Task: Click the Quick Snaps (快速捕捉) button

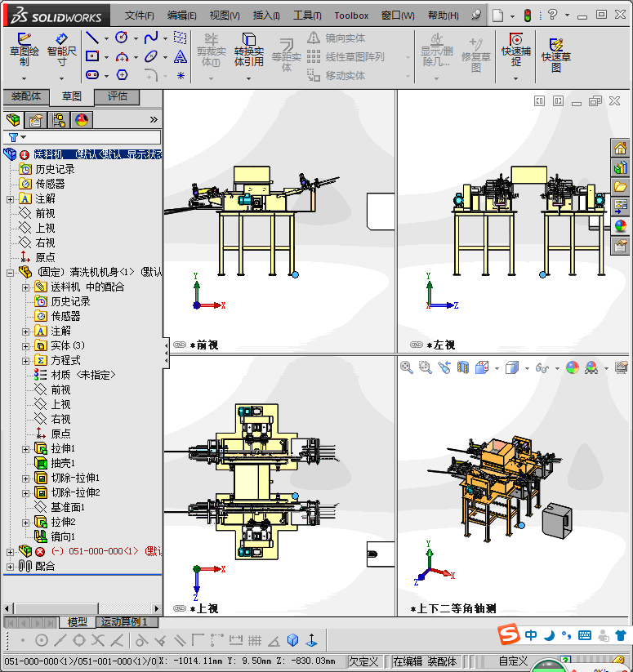Action: click(516, 49)
